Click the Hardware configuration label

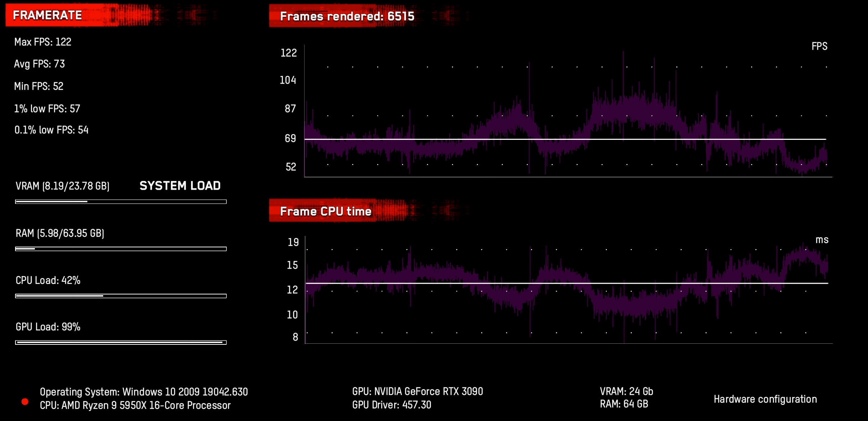(765, 399)
